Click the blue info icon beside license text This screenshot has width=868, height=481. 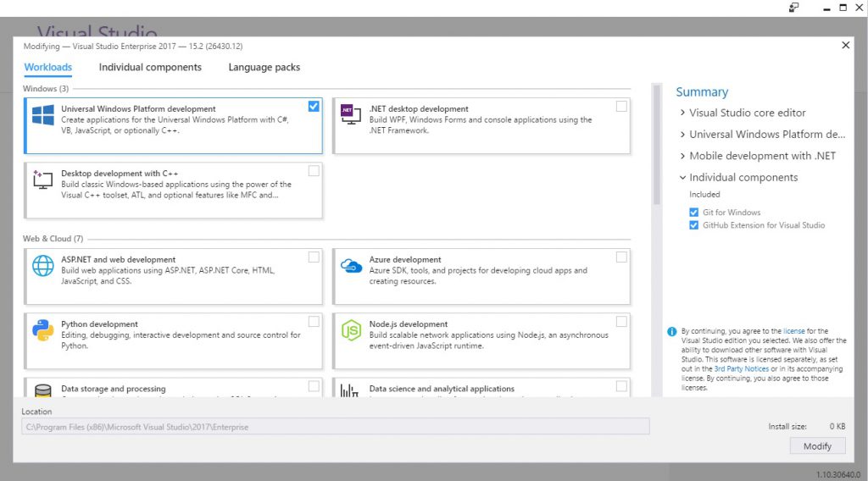pos(671,332)
